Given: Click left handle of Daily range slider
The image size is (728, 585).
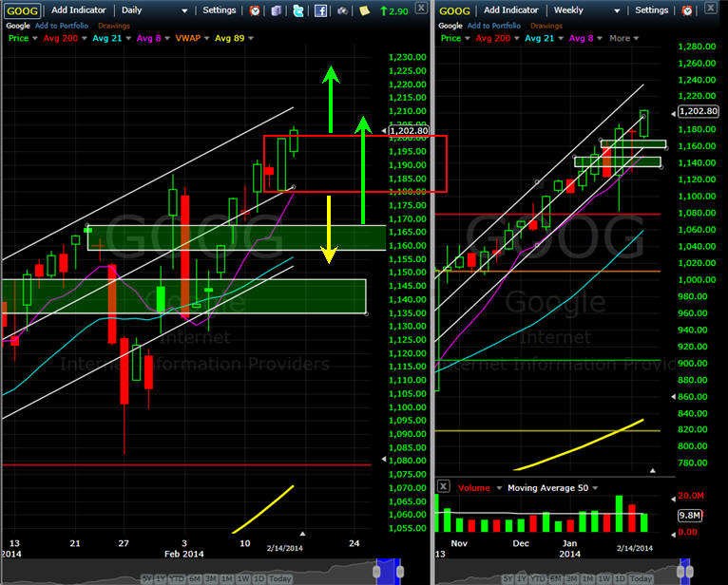Looking at the screenshot, I should pos(376,572).
